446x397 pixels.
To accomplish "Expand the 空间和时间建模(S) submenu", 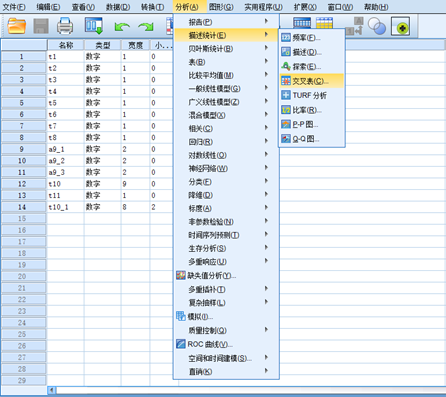I will (x=226, y=358).
